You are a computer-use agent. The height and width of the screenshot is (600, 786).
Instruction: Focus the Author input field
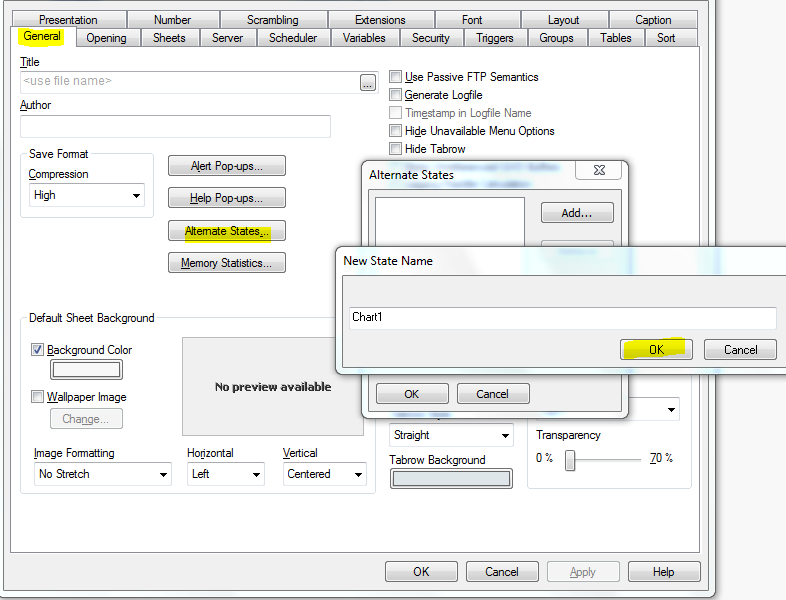pyautogui.click(x=175, y=126)
